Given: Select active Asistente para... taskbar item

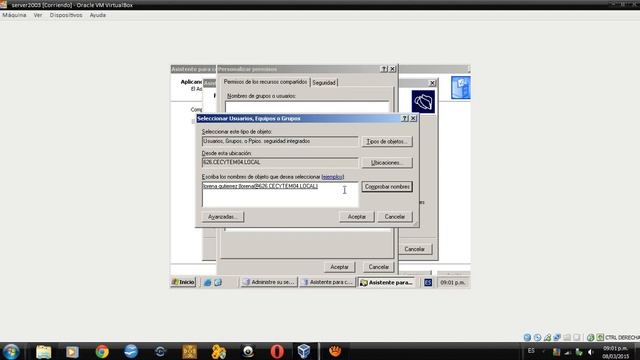Looking at the screenshot, I should coord(387,282).
